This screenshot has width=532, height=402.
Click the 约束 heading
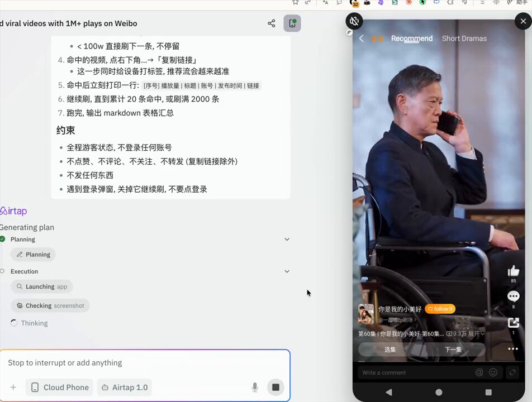tap(66, 131)
